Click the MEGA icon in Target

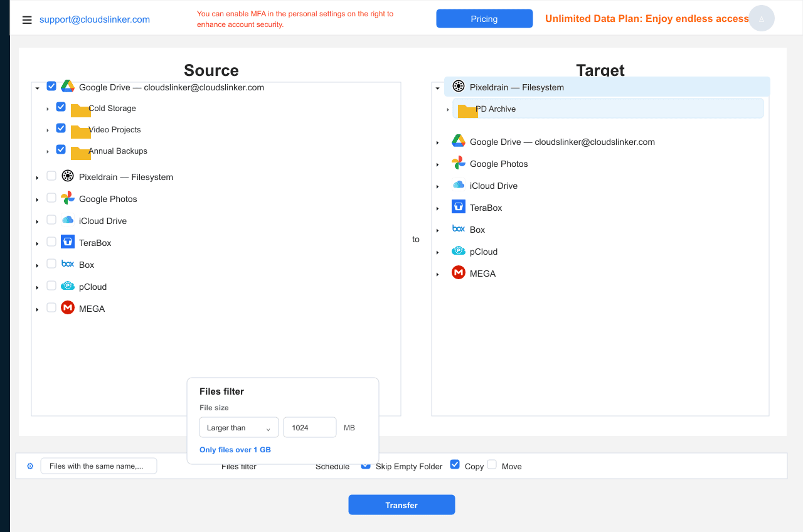click(459, 273)
